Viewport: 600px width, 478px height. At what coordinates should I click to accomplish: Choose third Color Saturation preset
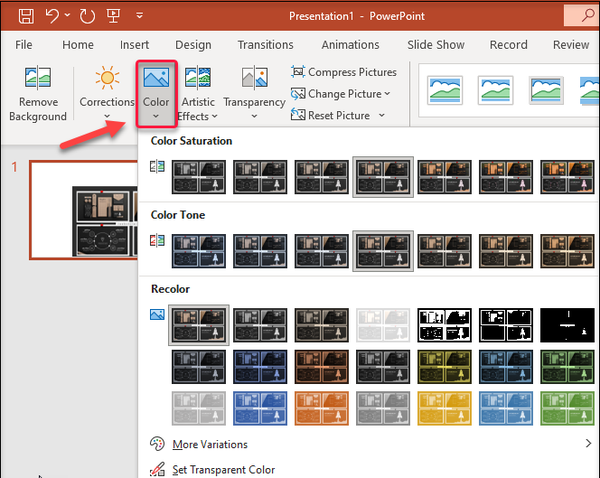coord(321,177)
